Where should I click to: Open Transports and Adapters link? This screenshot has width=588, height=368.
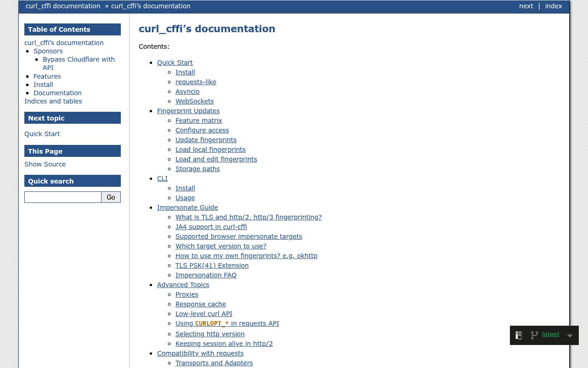tap(214, 363)
